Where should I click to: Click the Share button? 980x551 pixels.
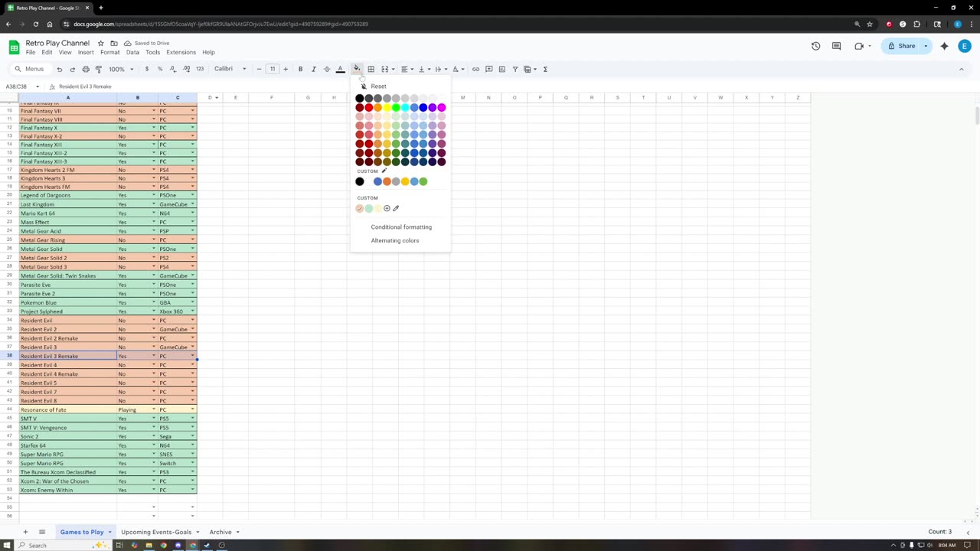tap(901, 46)
